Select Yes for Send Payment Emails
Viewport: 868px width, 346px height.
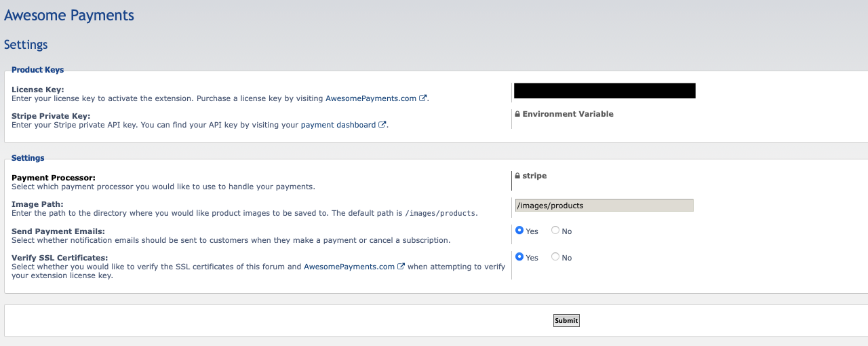519,231
